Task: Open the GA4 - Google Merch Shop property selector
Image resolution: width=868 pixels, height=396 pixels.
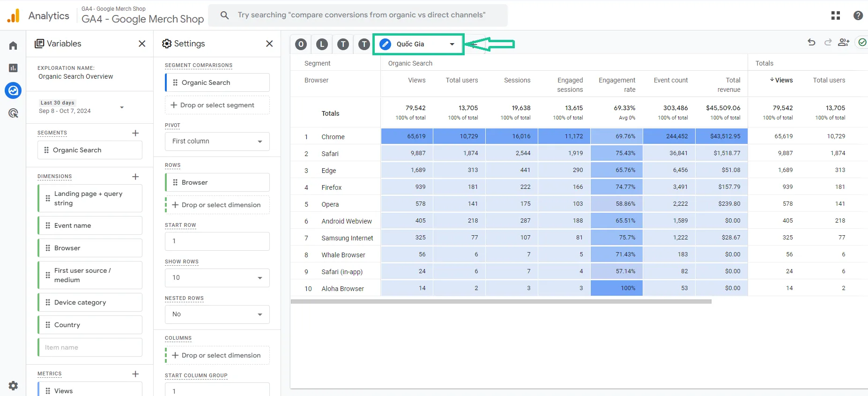Action: click(x=142, y=15)
